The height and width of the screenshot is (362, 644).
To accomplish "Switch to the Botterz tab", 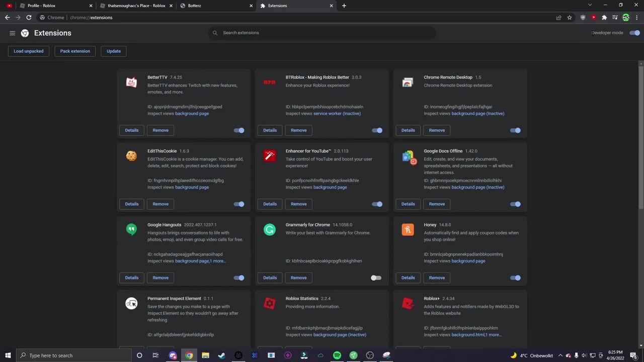I will pyautogui.click(x=216, y=6).
